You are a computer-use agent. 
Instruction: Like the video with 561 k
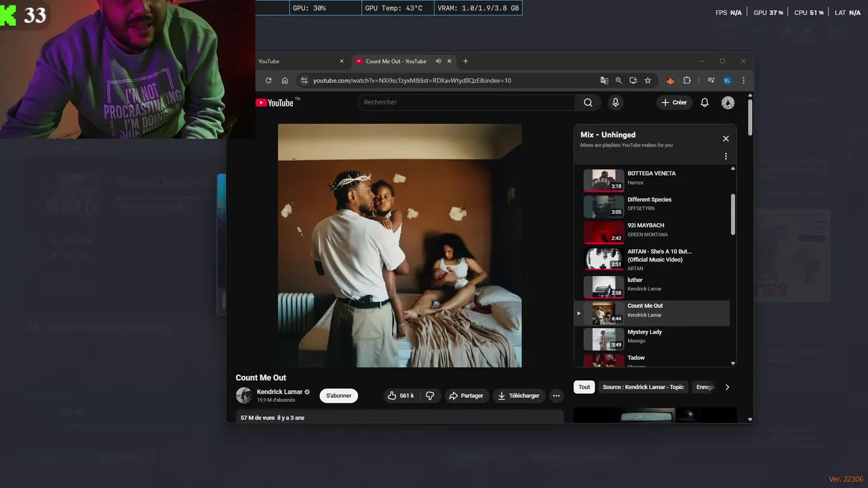click(401, 396)
